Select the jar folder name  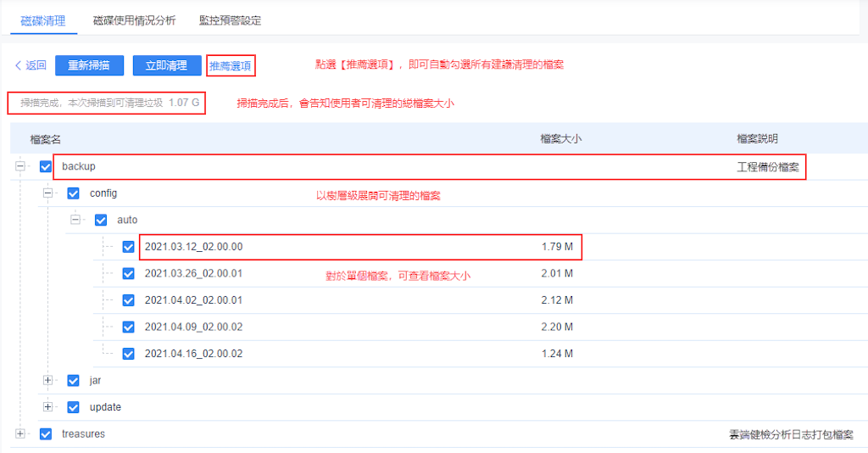pos(95,380)
